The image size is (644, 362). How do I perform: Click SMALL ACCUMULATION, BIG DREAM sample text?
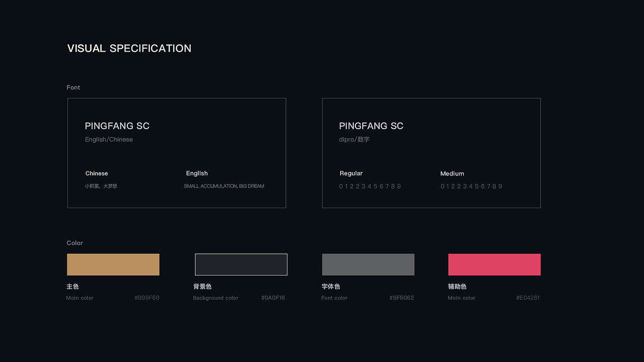coord(224,186)
